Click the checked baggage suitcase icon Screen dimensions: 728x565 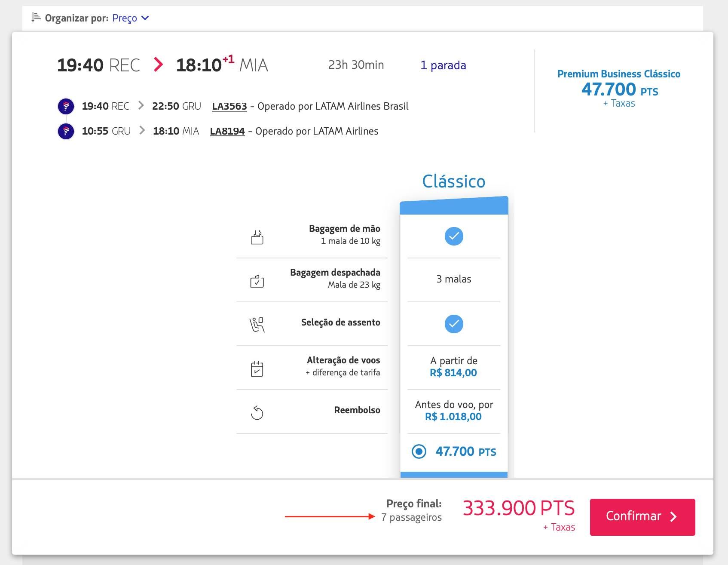pos(257,281)
